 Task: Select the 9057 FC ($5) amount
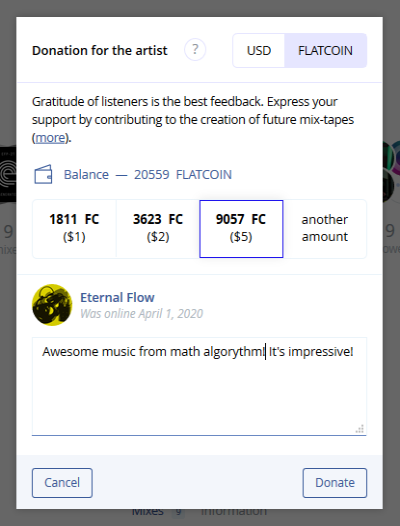[241, 229]
